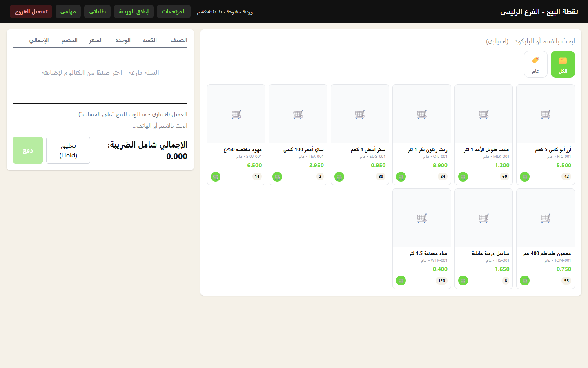
Task: Click the coffee SKU-001 product image
Action: pos(236,114)
